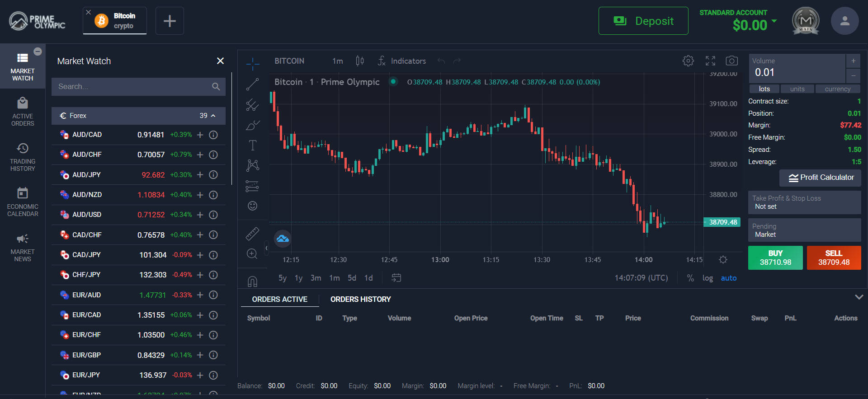Image resolution: width=868 pixels, height=399 pixels.
Task: Open chart settings gear icon
Action: 688,61
